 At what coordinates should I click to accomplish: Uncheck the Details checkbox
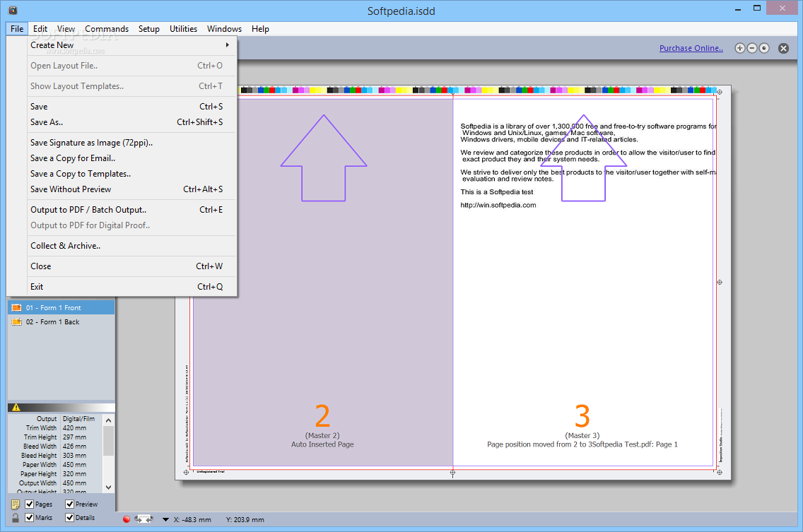(70, 518)
